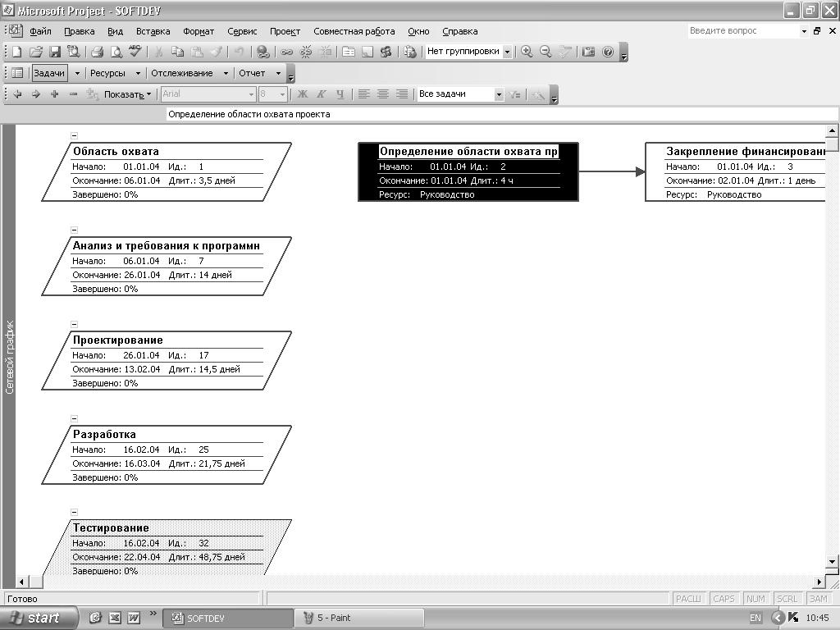
Task: Select the Закрепление финансирования task box
Action: (735, 172)
